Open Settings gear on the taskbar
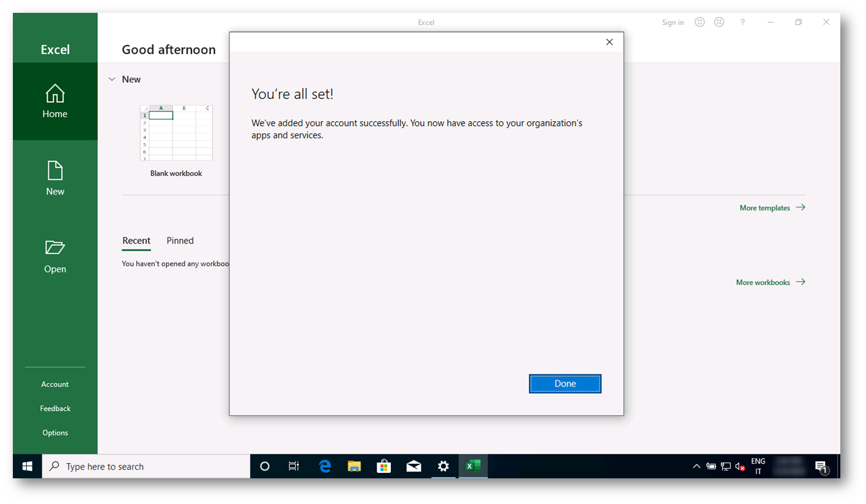 (443, 466)
